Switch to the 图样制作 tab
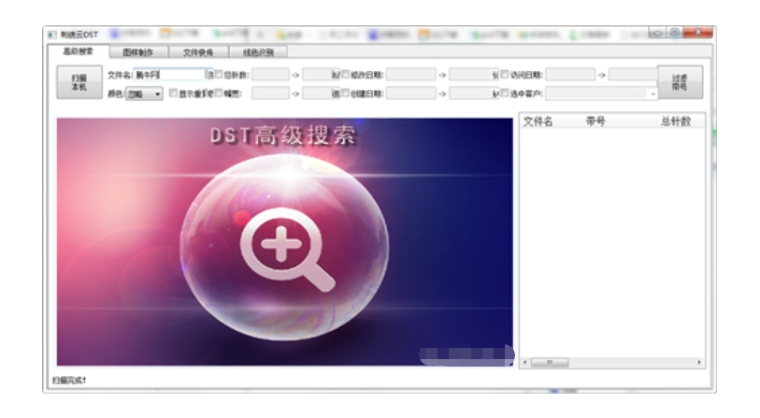The image size is (760, 418). pos(138,51)
